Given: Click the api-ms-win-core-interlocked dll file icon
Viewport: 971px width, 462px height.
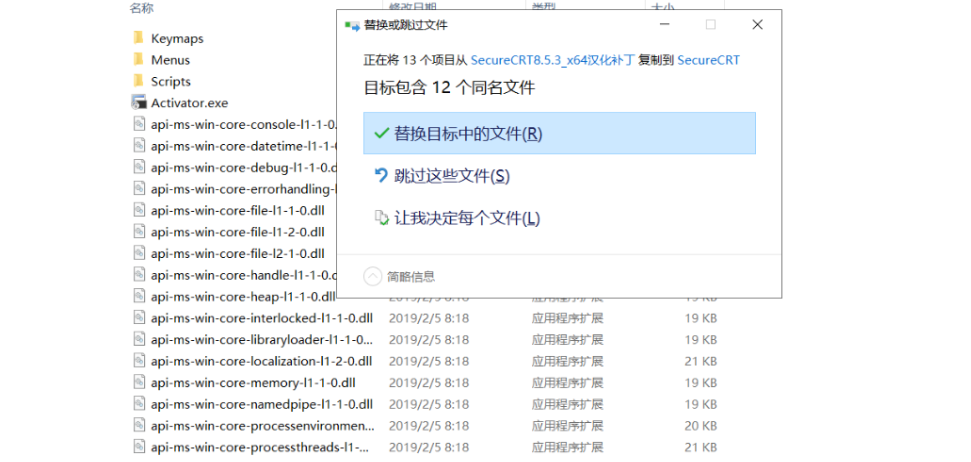Looking at the screenshot, I should (139, 318).
